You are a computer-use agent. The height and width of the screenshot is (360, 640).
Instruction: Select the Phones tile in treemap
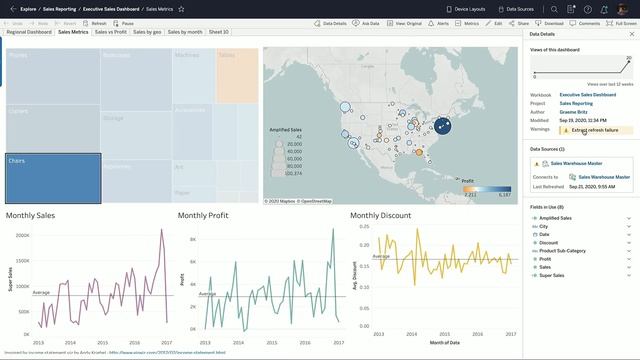point(53,76)
